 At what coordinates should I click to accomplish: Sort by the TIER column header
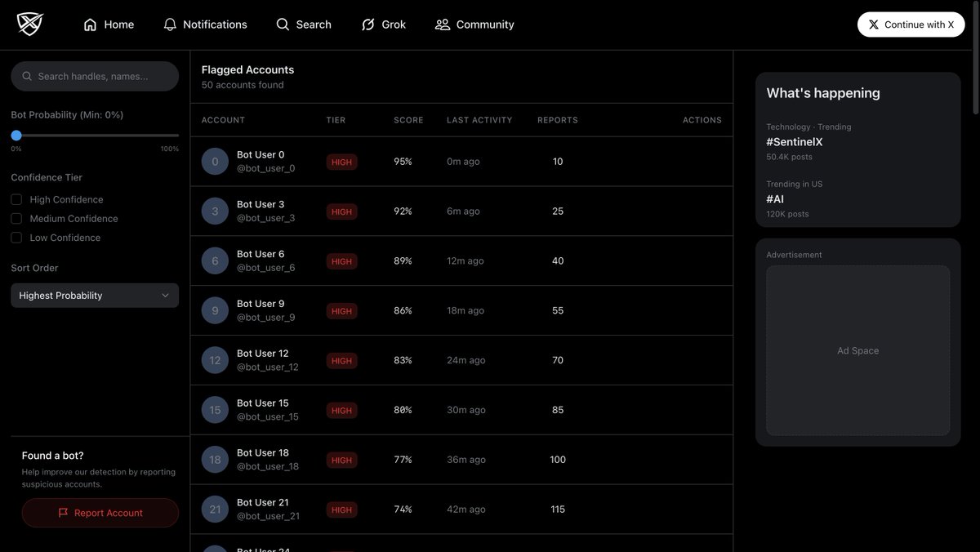[x=336, y=120]
